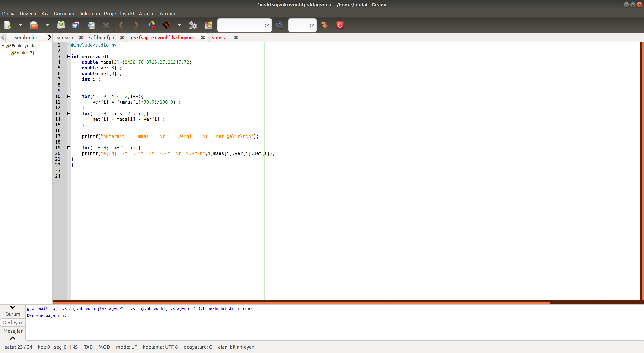The width and height of the screenshot is (644, 353).
Task: Click the Quit power icon
Action: coord(340,25)
